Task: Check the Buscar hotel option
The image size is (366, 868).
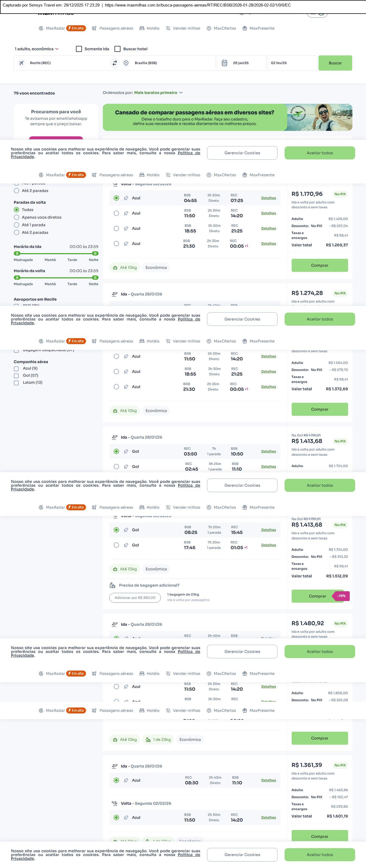Action: click(117, 49)
